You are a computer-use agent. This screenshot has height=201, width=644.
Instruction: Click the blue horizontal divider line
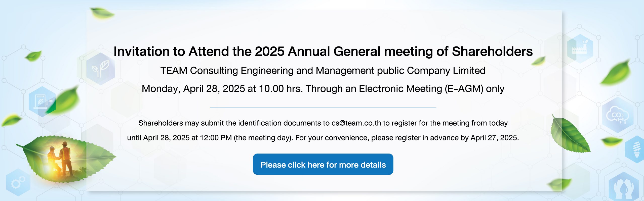pos(323,108)
